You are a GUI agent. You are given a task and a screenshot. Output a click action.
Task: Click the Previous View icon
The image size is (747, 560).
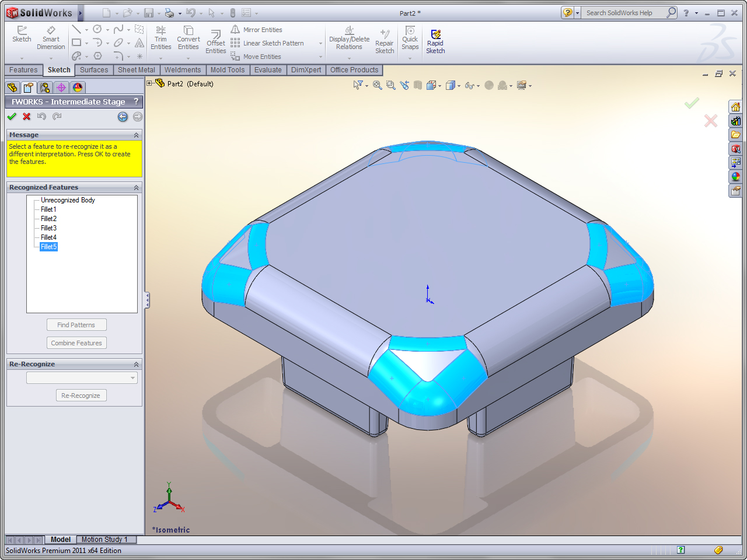404,85
